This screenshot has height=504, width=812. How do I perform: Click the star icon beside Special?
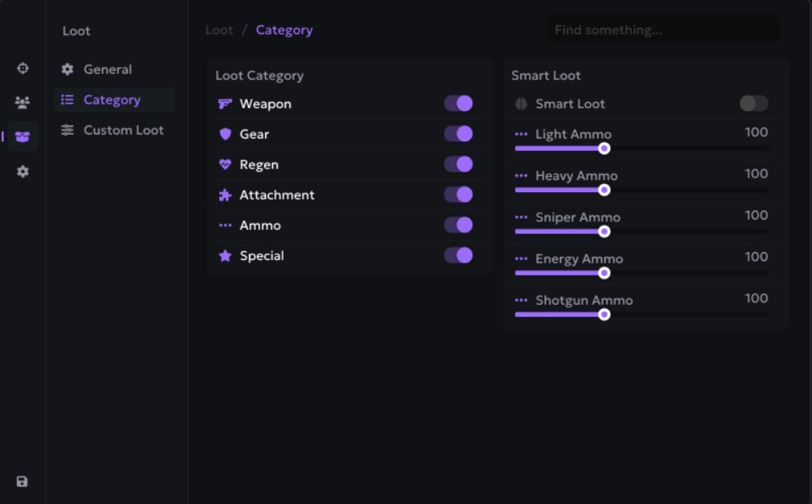click(224, 255)
